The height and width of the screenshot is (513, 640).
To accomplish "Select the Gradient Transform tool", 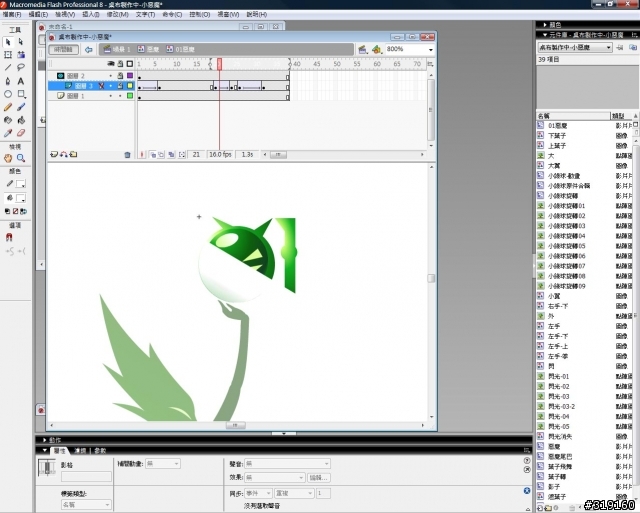I will [x=21, y=55].
